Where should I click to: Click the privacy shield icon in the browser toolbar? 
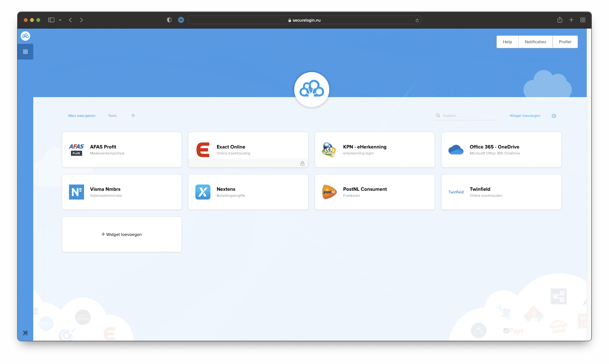point(169,20)
